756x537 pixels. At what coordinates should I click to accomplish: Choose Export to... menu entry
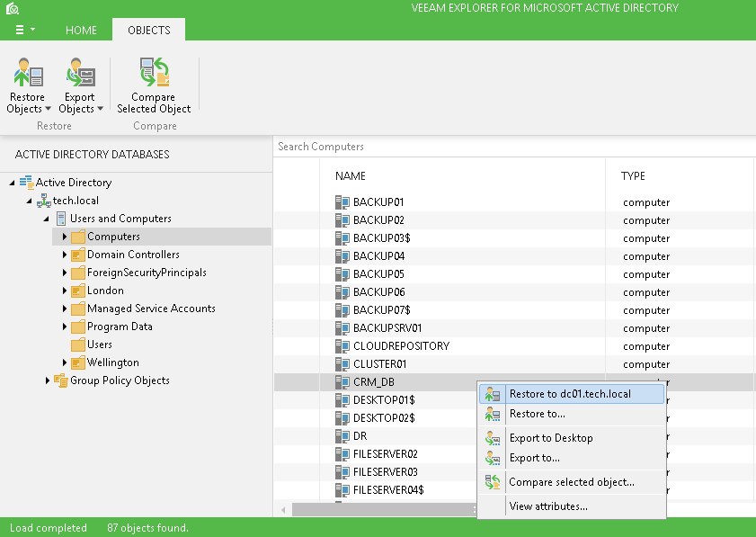pos(572,458)
